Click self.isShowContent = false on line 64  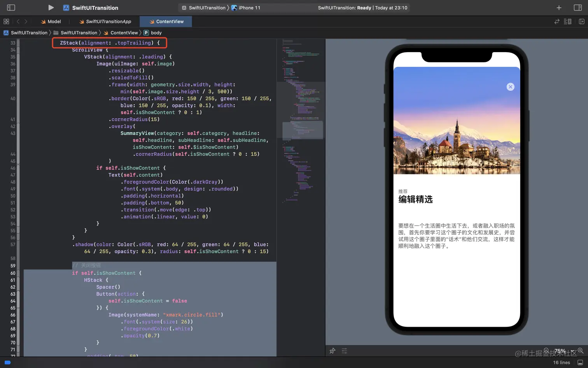148,301
